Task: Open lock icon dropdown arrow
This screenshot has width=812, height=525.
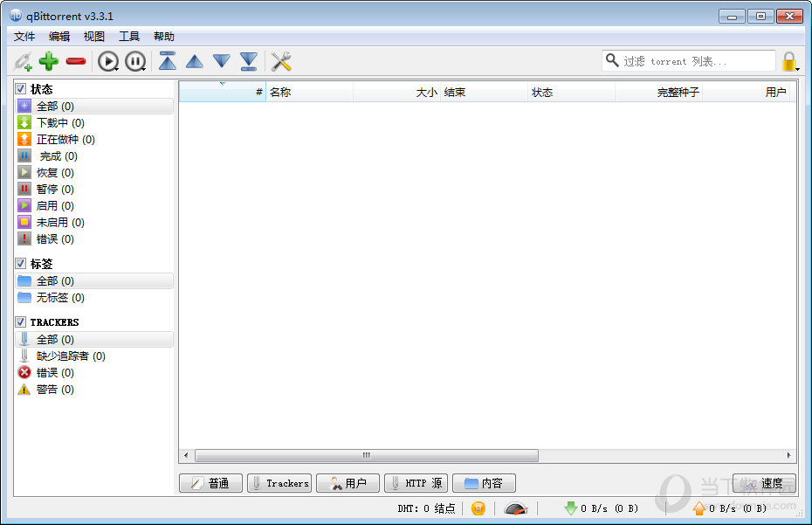Action: [x=797, y=69]
